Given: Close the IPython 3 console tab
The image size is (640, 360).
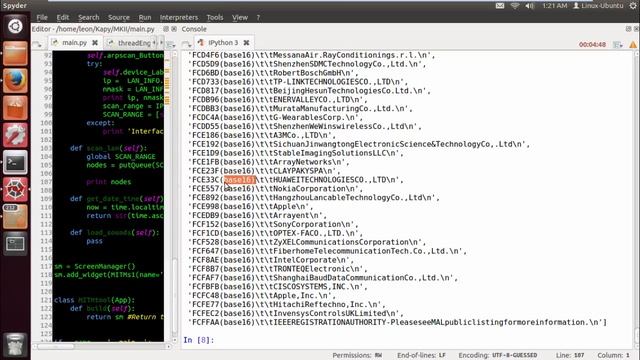Looking at the screenshot, I should click(x=247, y=42).
